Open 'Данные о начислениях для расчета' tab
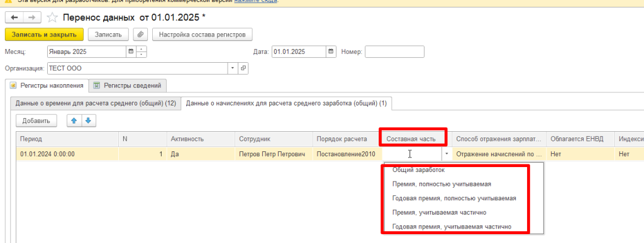644x243 pixels. [286, 104]
